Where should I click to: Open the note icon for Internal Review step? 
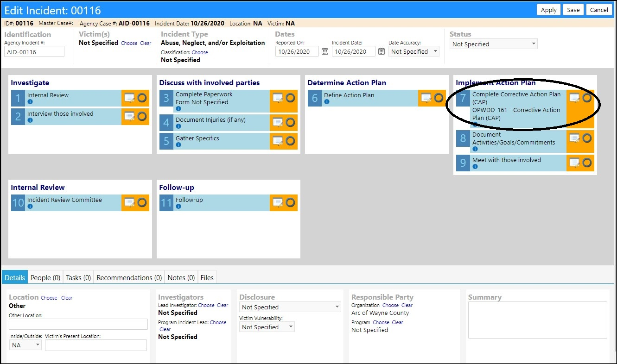(x=129, y=98)
